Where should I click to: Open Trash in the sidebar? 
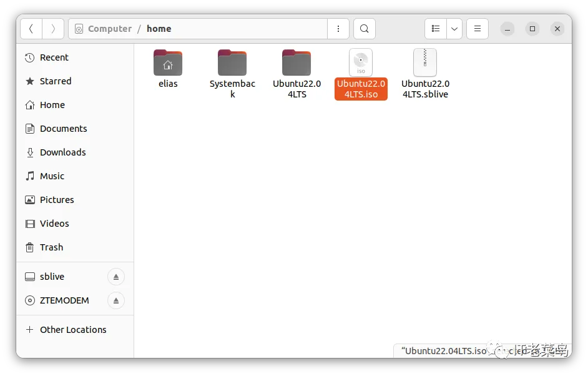(75, 247)
